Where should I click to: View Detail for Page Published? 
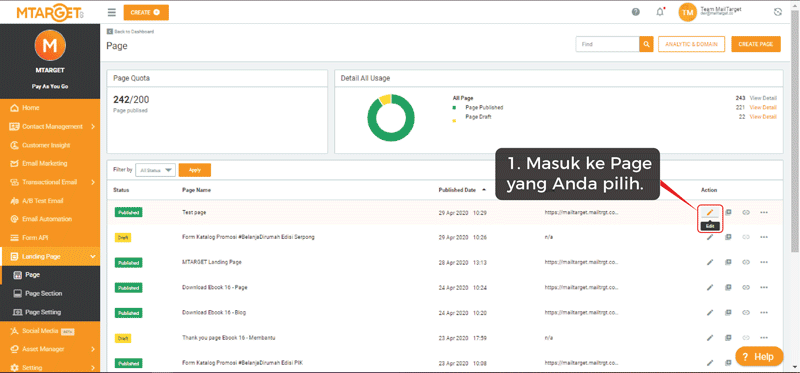(x=763, y=108)
